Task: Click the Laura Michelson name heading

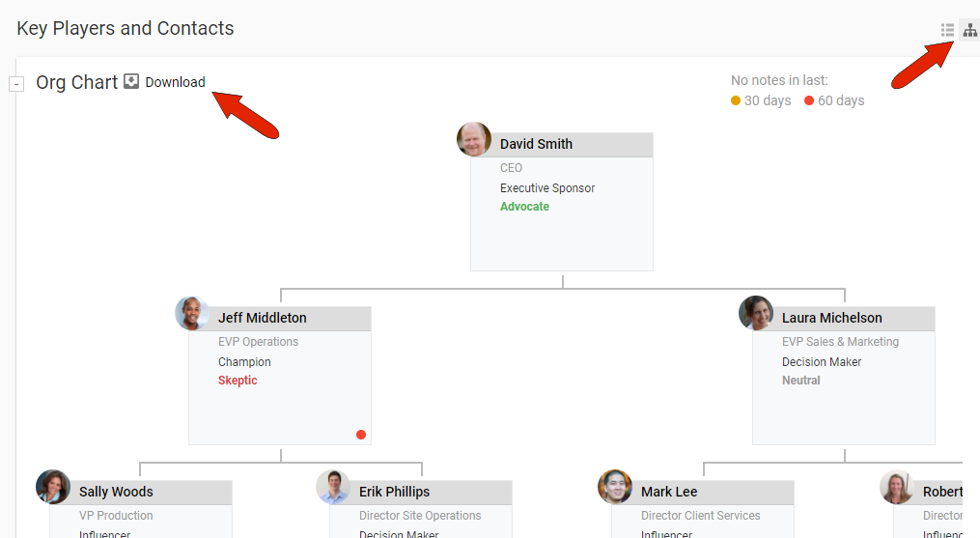Action: coord(831,318)
